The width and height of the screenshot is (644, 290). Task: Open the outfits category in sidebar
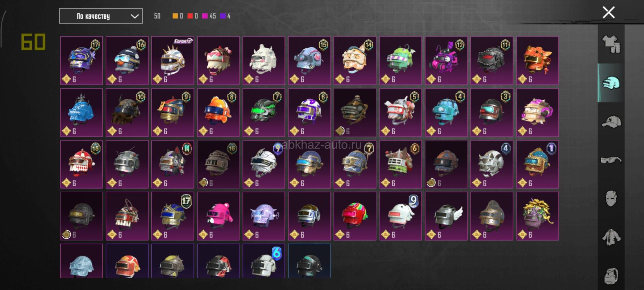[611, 44]
